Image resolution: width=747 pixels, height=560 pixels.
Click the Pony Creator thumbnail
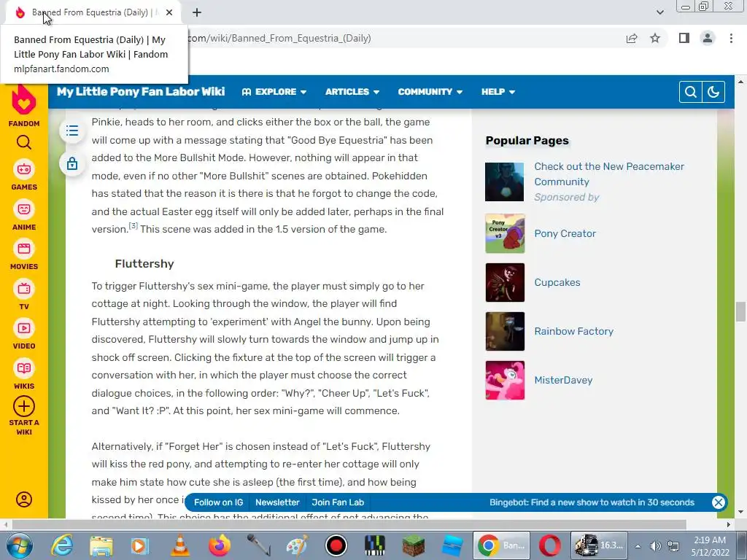point(505,233)
